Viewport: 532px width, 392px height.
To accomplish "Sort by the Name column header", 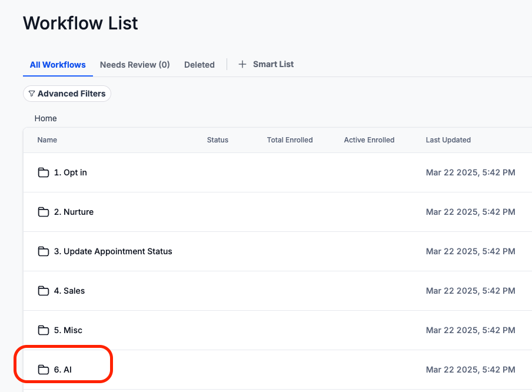I will point(47,140).
